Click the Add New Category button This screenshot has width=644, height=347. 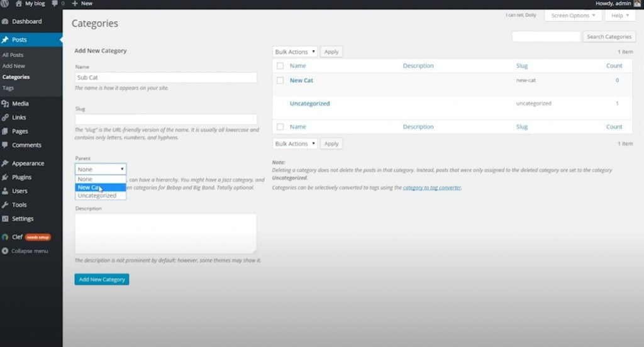pyautogui.click(x=101, y=279)
